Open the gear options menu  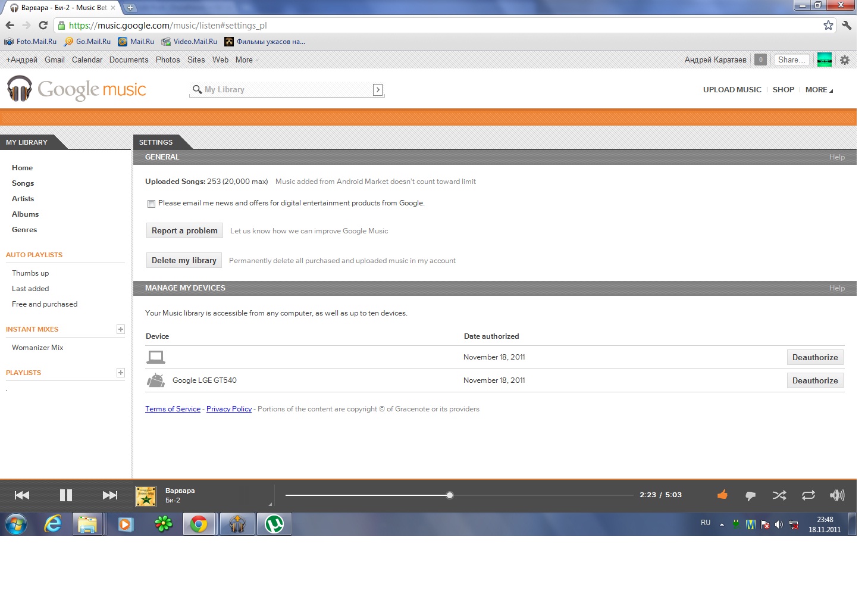tap(845, 60)
